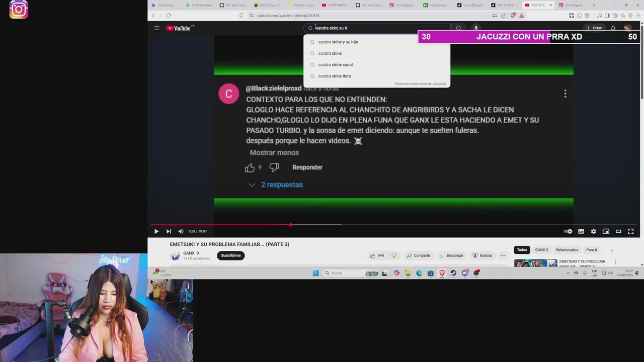Mute the video volume
Image resolution: width=644 pixels, height=362 pixels.
(181, 231)
